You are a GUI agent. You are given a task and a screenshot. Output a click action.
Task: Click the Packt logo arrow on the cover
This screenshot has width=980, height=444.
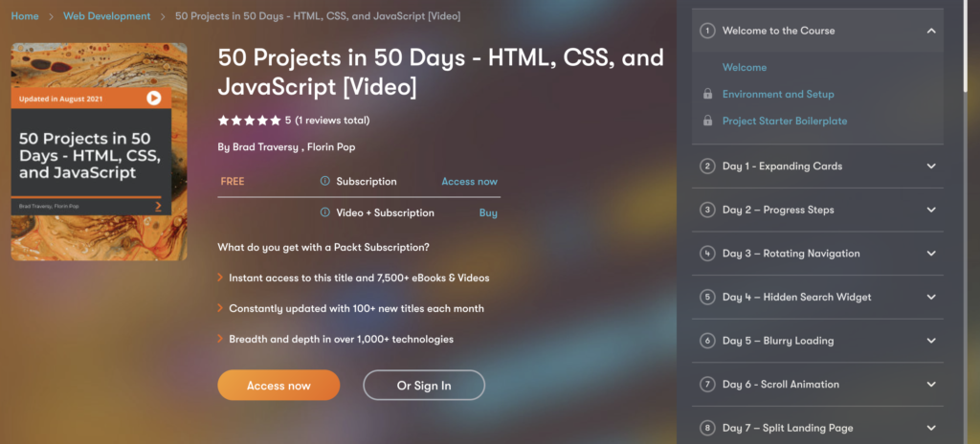point(158,207)
